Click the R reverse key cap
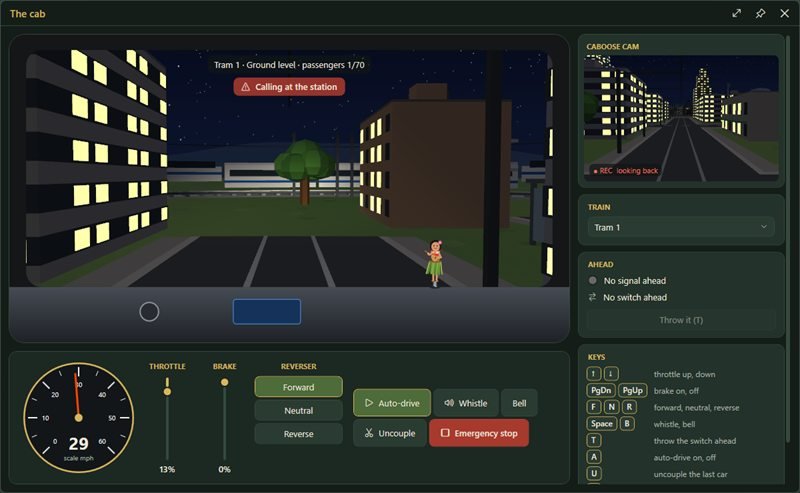Image resolution: width=800 pixels, height=493 pixels. (629, 407)
